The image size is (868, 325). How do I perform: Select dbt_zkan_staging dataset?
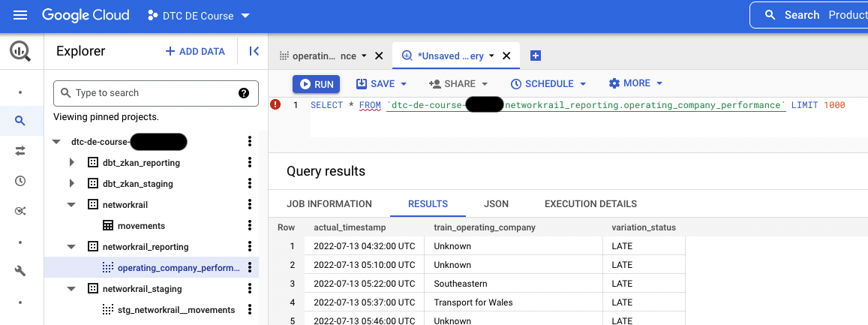(138, 184)
